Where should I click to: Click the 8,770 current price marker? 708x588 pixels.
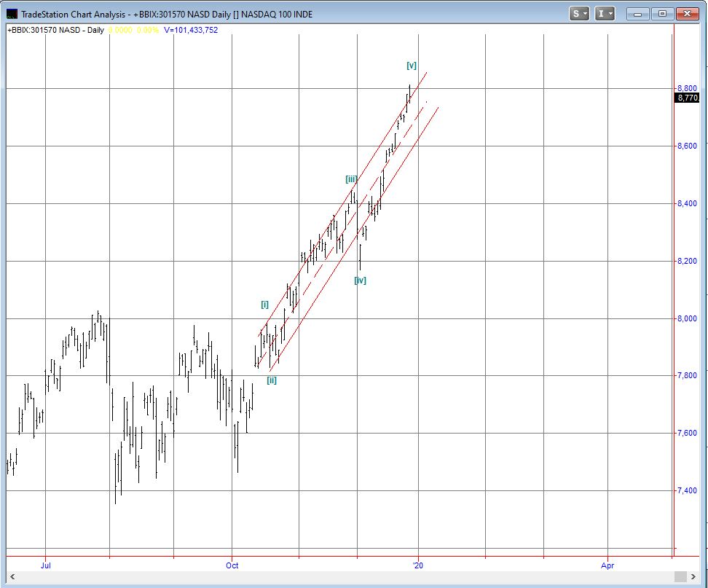687,98
